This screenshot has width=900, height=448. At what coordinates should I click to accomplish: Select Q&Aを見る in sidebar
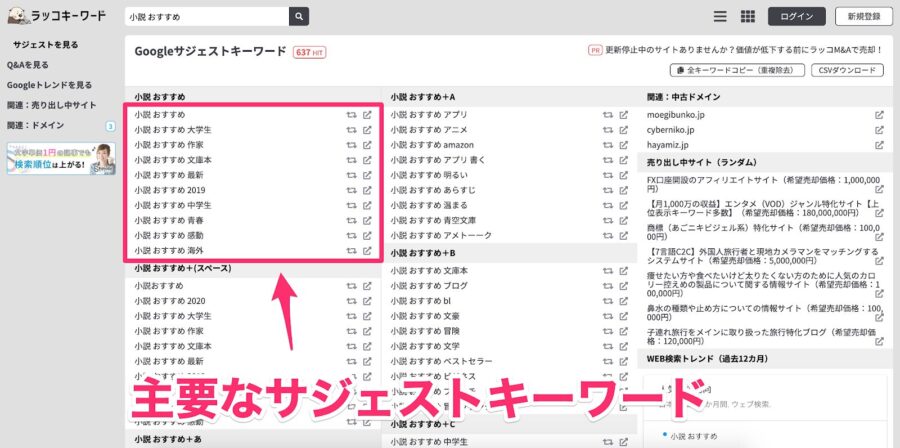(28, 65)
